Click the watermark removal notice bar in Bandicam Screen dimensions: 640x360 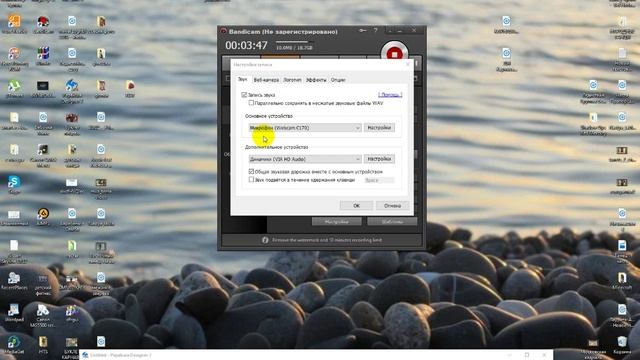pos(322,240)
